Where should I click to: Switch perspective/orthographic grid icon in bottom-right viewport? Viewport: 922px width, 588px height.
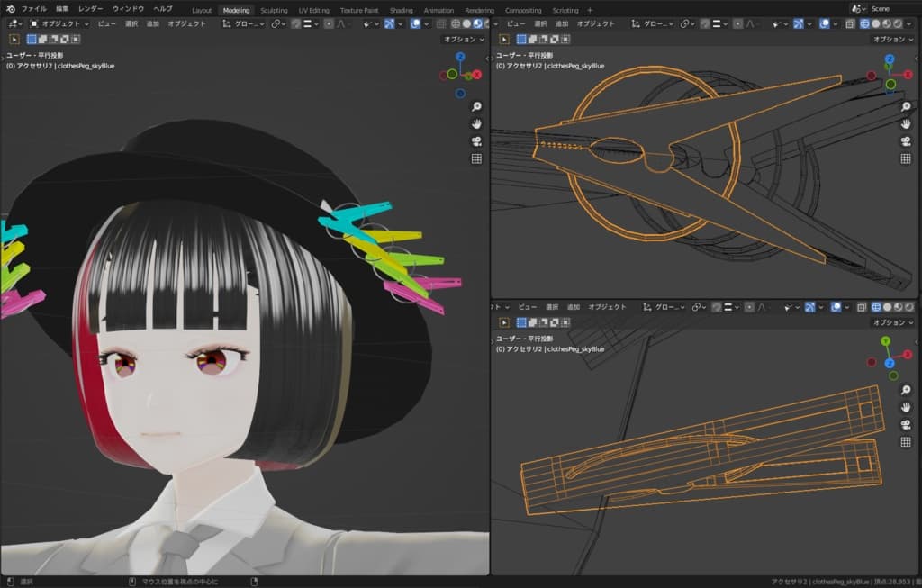[x=906, y=442]
